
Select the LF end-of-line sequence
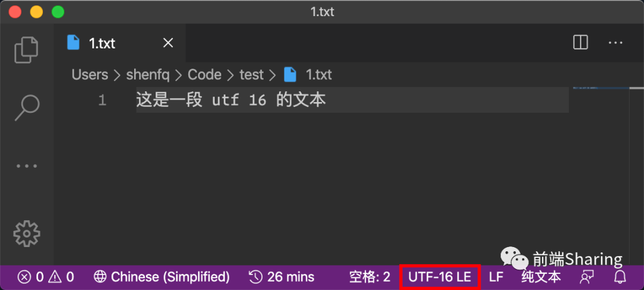(496, 277)
